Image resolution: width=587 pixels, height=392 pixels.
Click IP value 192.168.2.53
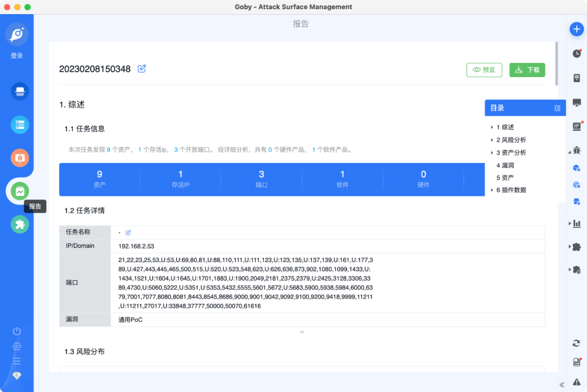point(136,246)
